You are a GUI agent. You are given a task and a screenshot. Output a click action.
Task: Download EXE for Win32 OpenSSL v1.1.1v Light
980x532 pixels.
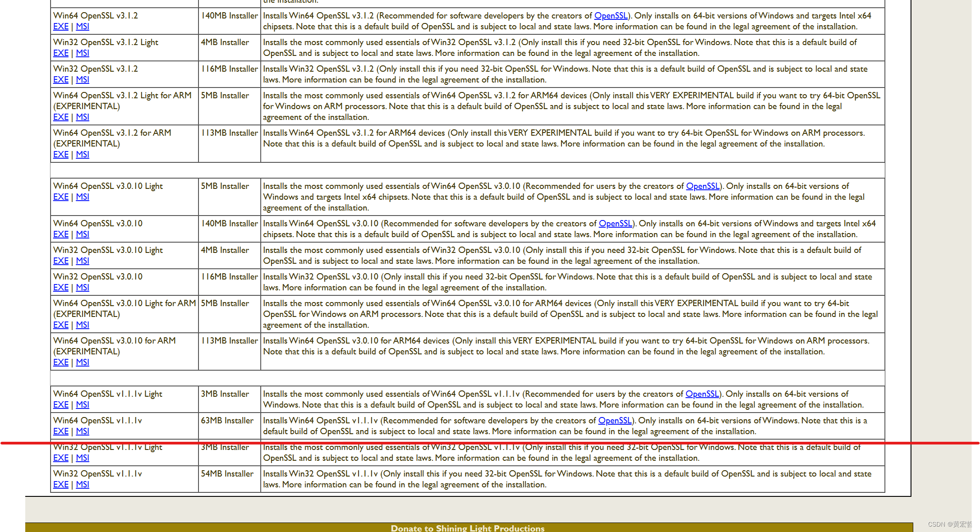coord(61,458)
